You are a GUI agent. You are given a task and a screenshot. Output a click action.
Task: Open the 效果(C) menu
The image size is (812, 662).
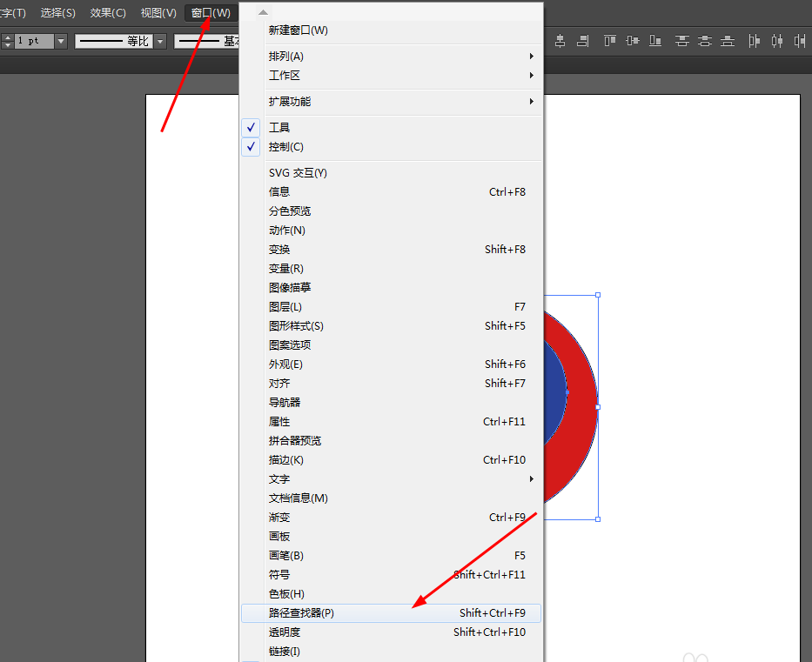(108, 13)
